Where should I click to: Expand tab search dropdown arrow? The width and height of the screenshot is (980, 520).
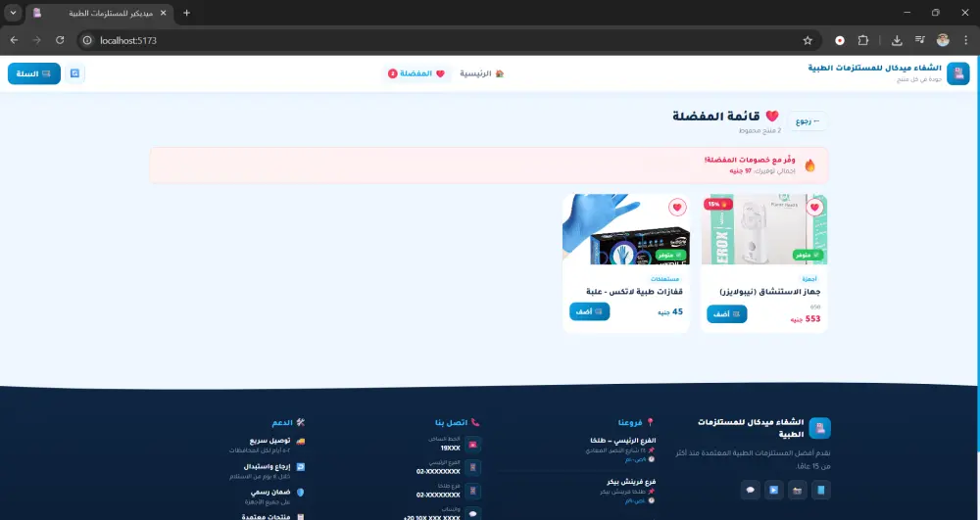(13, 13)
